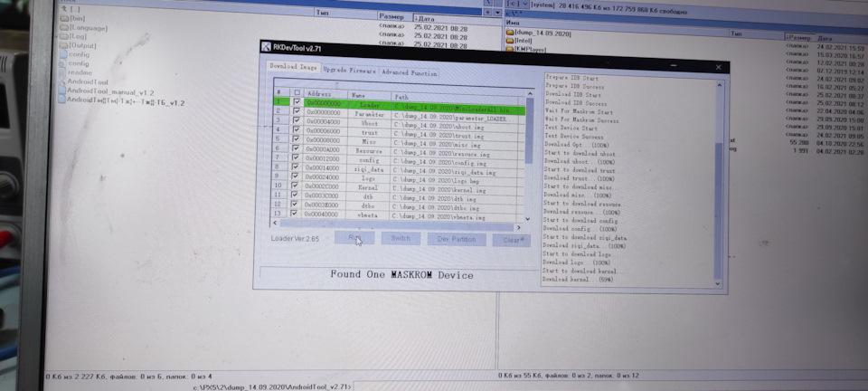This screenshot has width=868, height=391.
Task: Click the dtb name cell in partition table
Action: click(x=368, y=197)
